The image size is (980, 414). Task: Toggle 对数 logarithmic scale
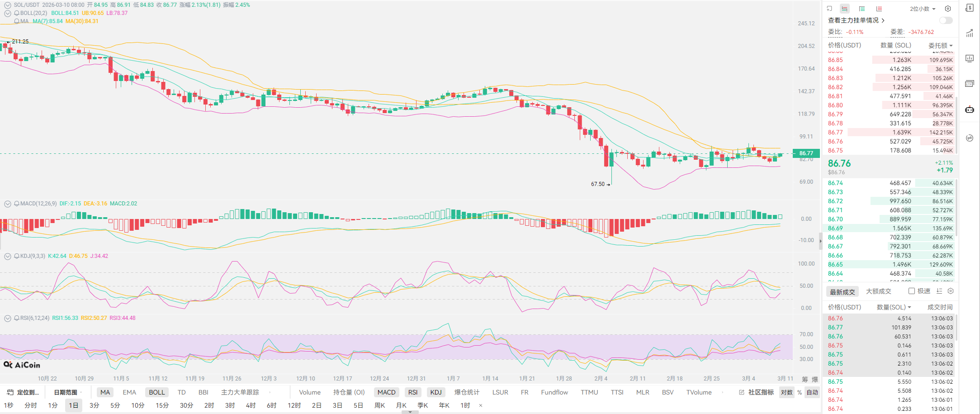click(x=786, y=392)
